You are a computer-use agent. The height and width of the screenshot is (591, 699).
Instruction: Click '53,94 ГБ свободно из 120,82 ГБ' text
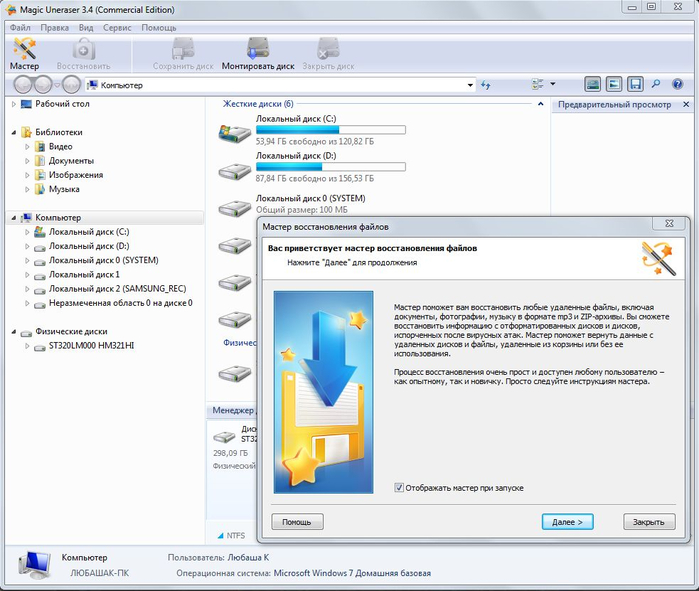point(315,142)
